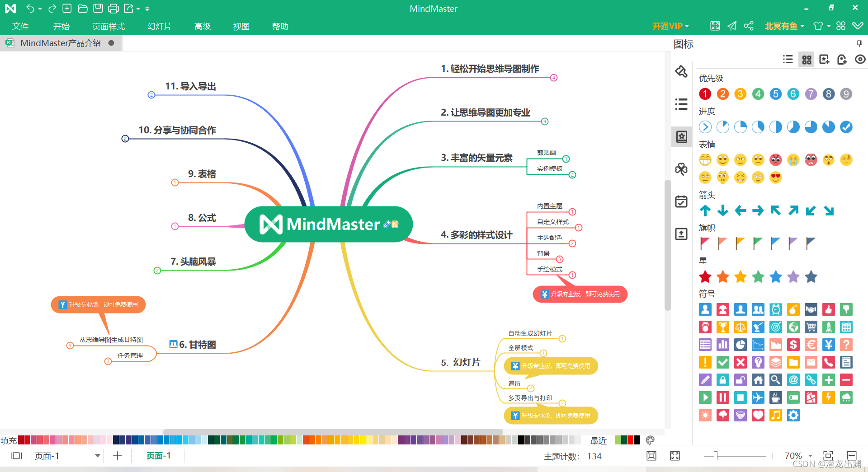Enter fullscreen from status bar
868x472 pixels.
coord(675,456)
